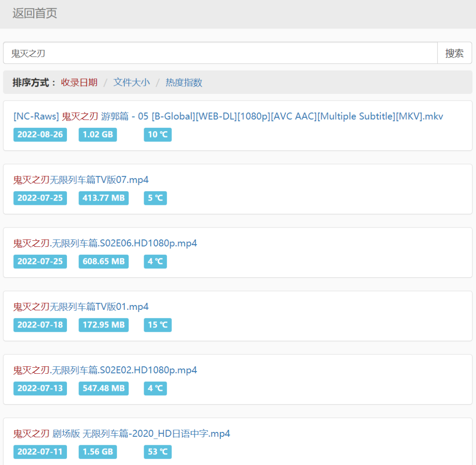Screen dimensions: 476x465
Task: Click the 53 ℃ heat badge
Action: point(158,452)
